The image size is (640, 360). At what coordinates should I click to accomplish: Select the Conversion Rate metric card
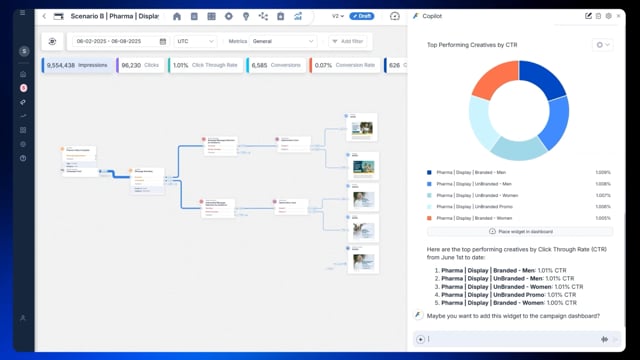point(345,65)
